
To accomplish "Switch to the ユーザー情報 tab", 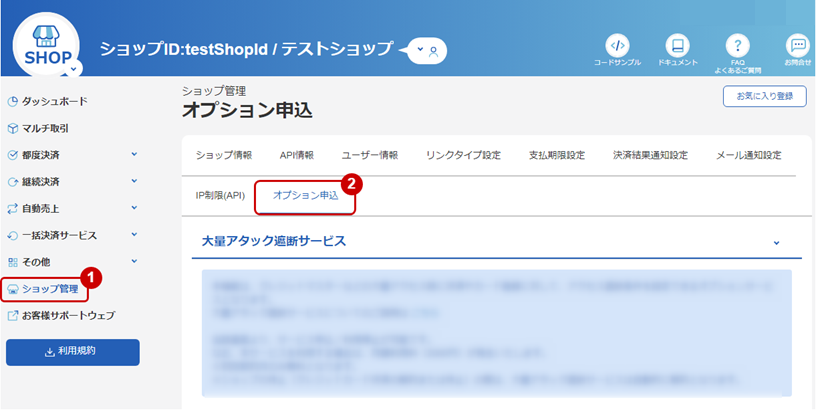I will tap(370, 155).
